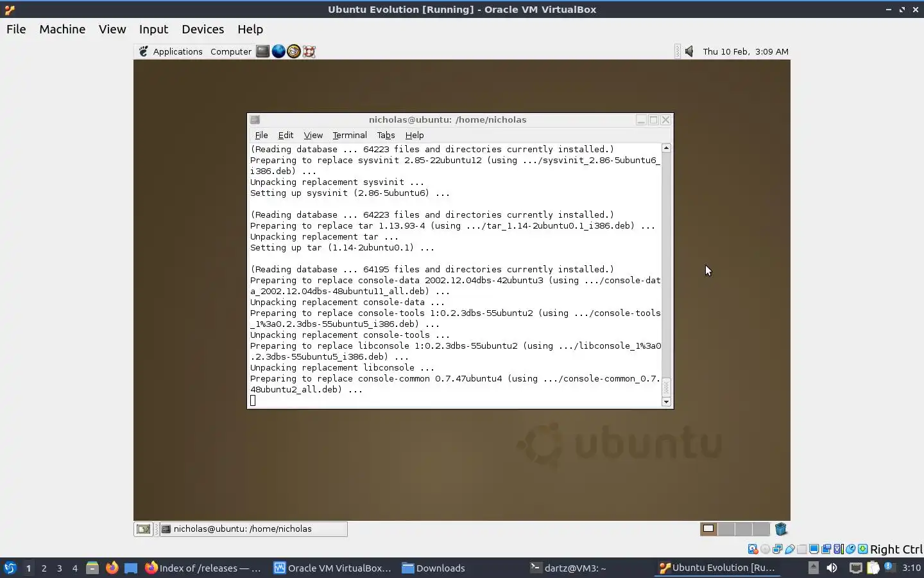This screenshot has height=578, width=924.
Task: Click the terminal line 'Setting up sysvinit (2.86-5ubuntu6) ...'
Action: [350, 193]
